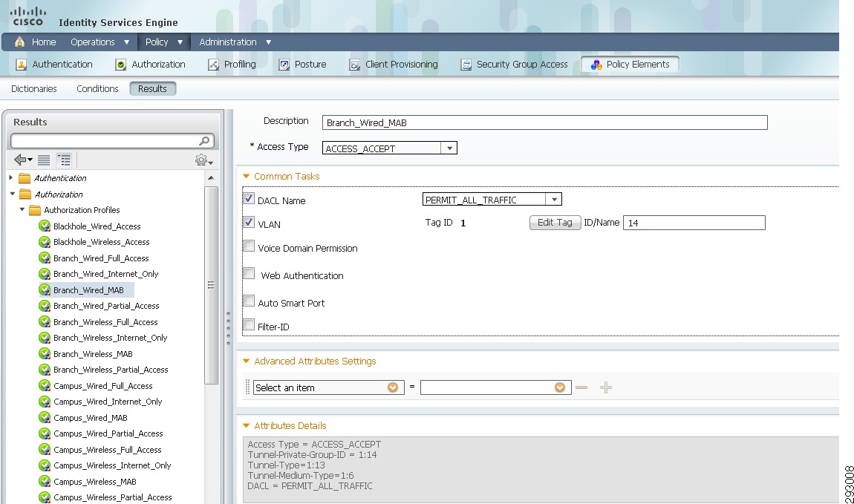Switch Results panel to list view icon
This screenshot has width=854, height=504.
coord(44,160)
